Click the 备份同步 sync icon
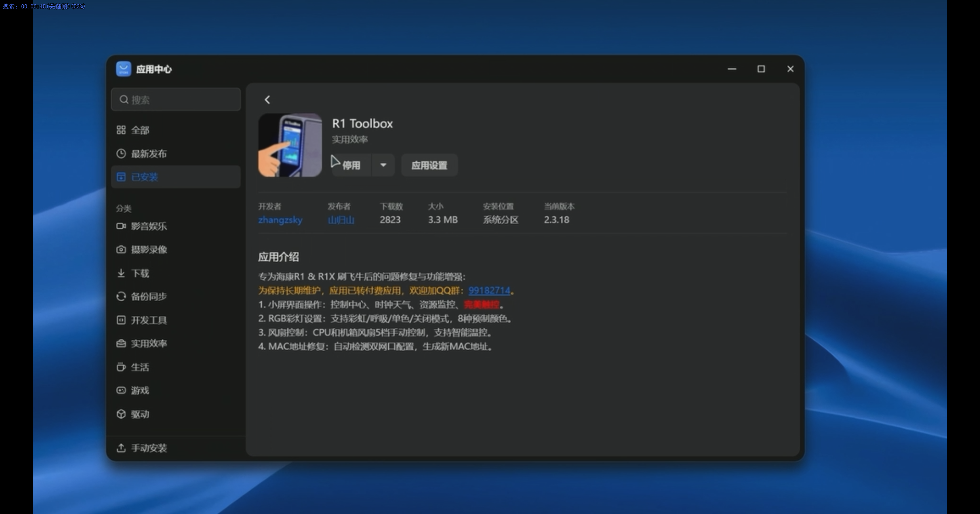 (121, 297)
